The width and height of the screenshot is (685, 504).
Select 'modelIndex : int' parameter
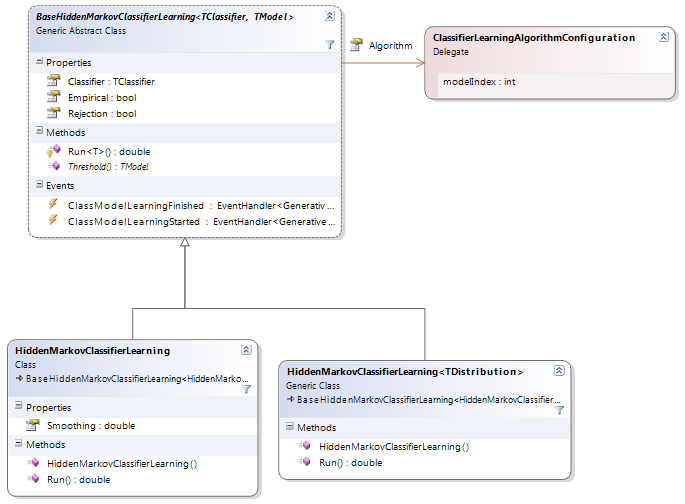click(479, 82)
